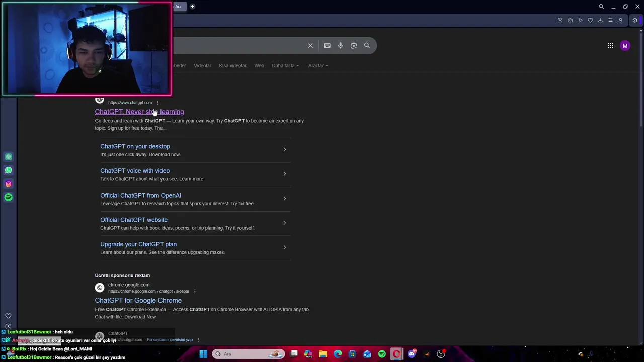Open Official ChatGPT from OpenAI link
Image resolution: width=644 pixels, height=362 pixels.
click(x=140, y=196)
